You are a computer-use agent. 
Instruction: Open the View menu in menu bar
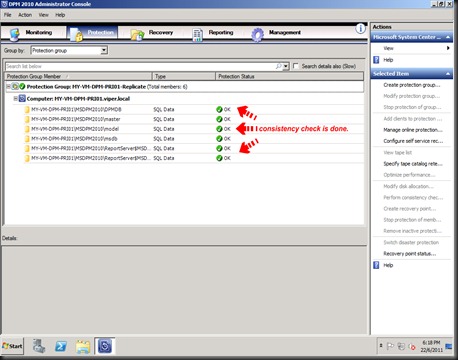click(43, 15)
